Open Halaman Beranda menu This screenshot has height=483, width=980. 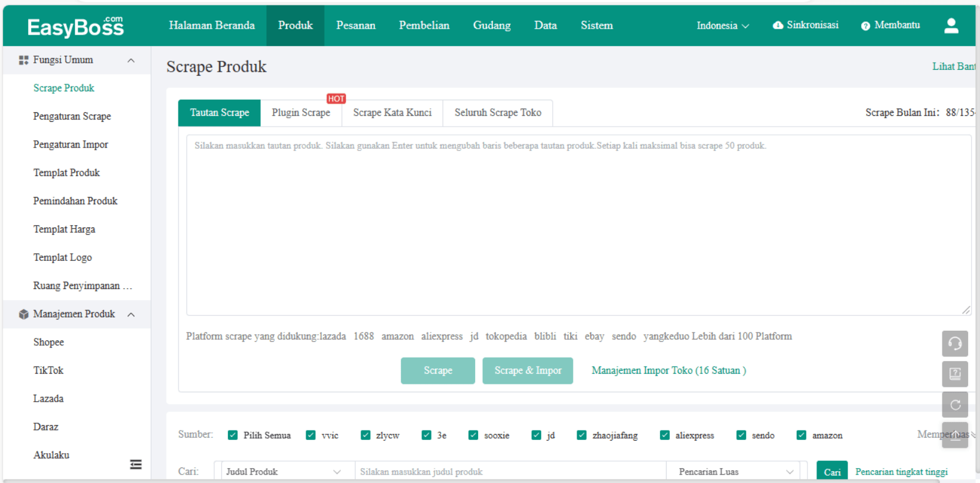pyautogui.click(x=212, y=26)
